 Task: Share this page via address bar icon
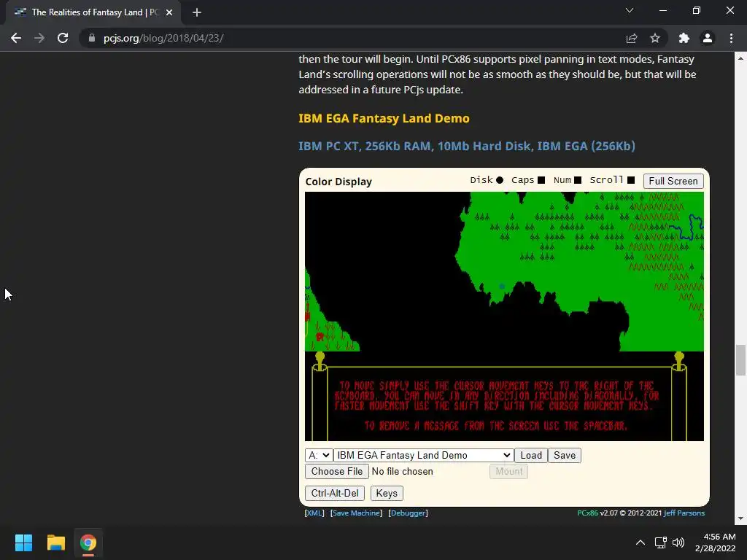pos(632,38)
